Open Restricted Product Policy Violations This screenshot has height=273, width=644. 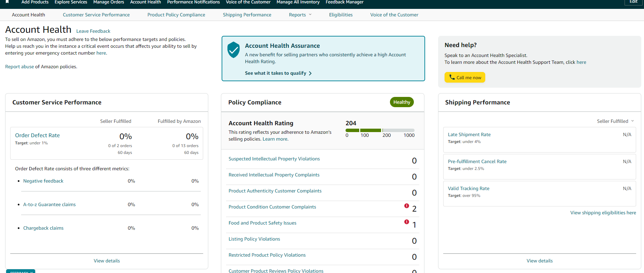click(x=267, y=255)
